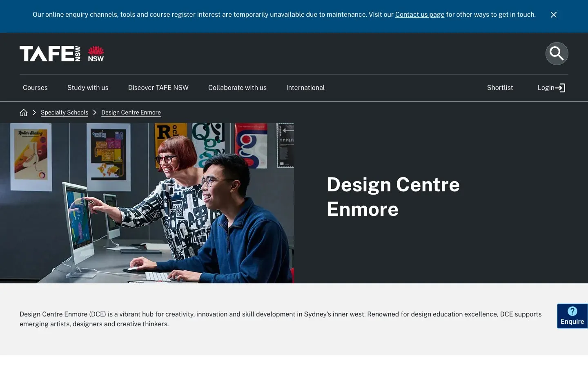This screenshot has width=588, height=368.
Task: Open the Study with us menu
Action: coord(88,88)
